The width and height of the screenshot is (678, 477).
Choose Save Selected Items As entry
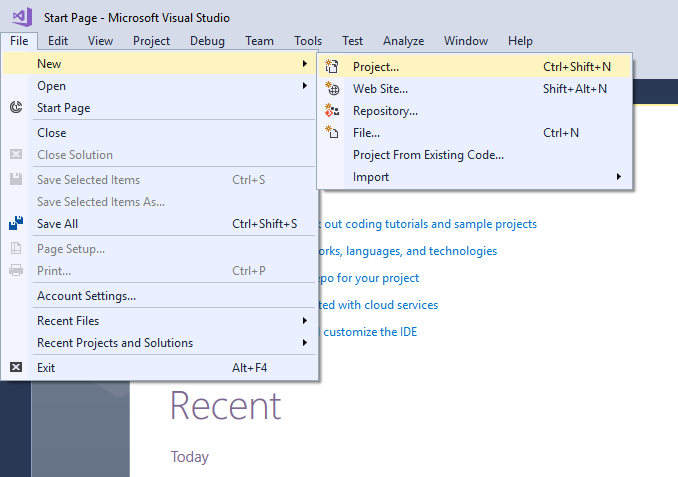click(x=159, y=202)
